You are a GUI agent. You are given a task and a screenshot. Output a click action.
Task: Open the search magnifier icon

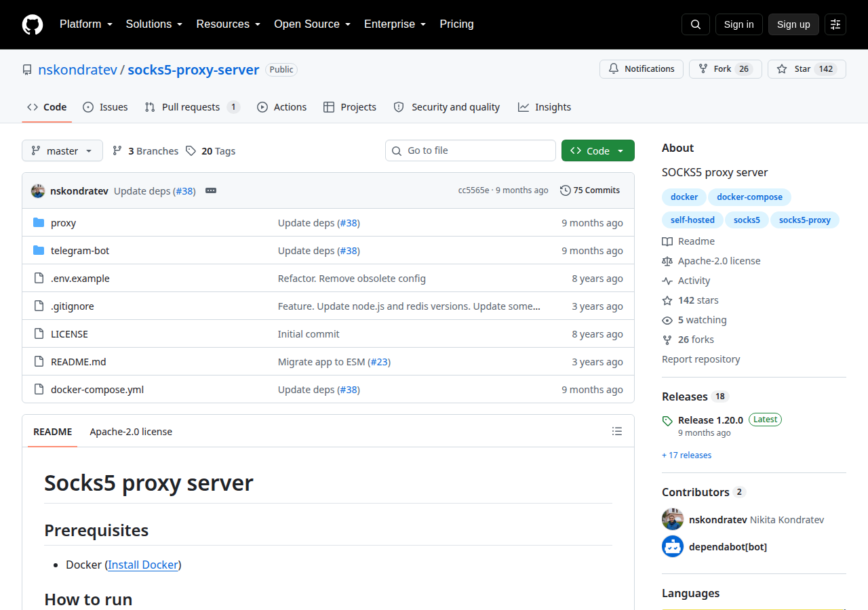click(x=696, y=24)
